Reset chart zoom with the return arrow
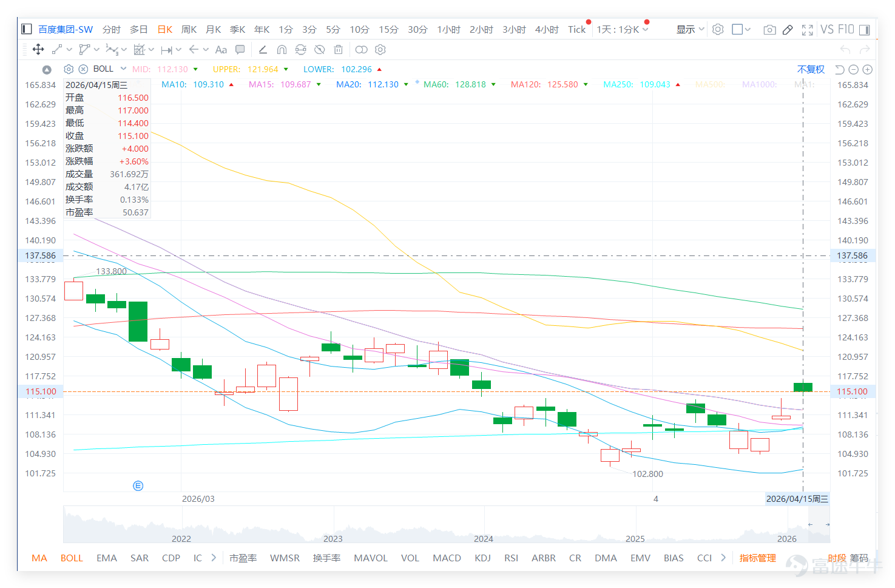 coord(840,70)
